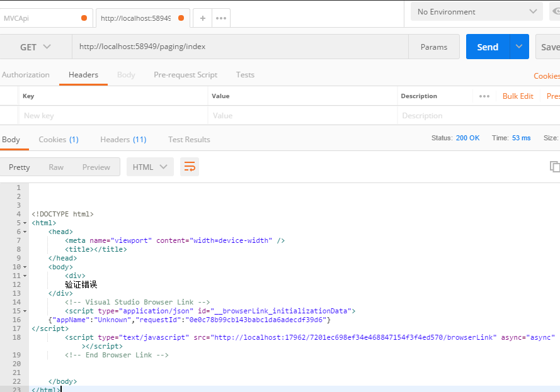
Task: View response Cookies (1) tab
Action: click(59, 140)
